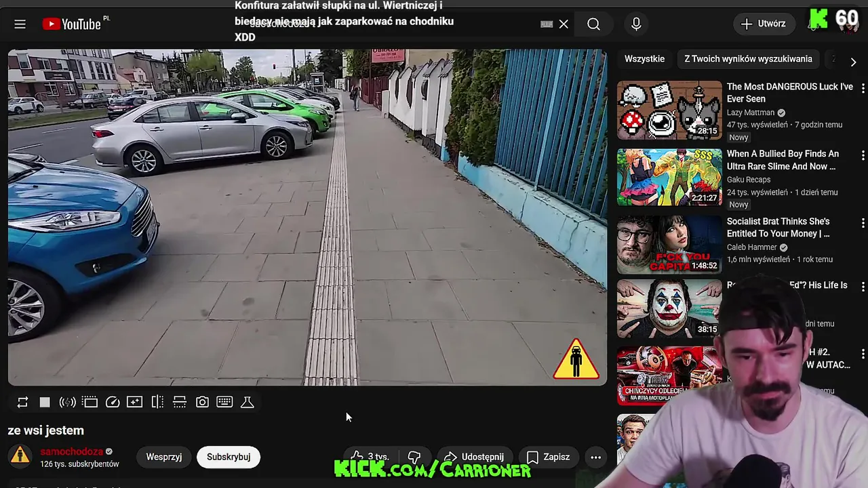Viewport: 868px width, 488px height.
Task: Toggle the volume booster icon
Action: click(67, 402)
